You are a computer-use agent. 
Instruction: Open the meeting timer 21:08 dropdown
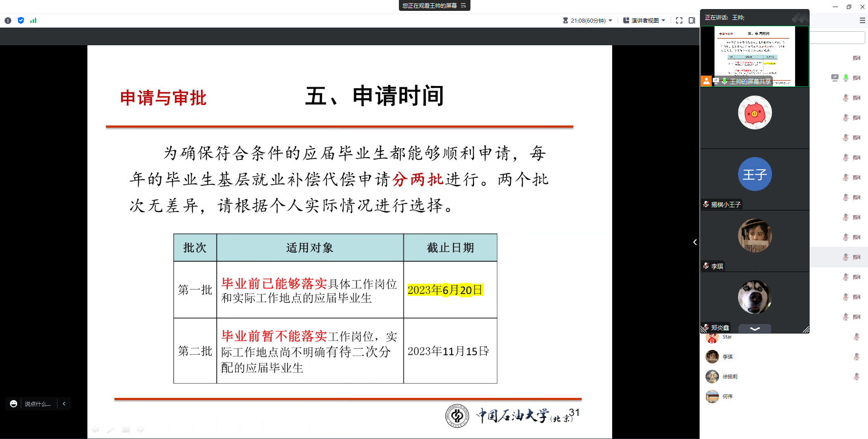tap(588, 20)
